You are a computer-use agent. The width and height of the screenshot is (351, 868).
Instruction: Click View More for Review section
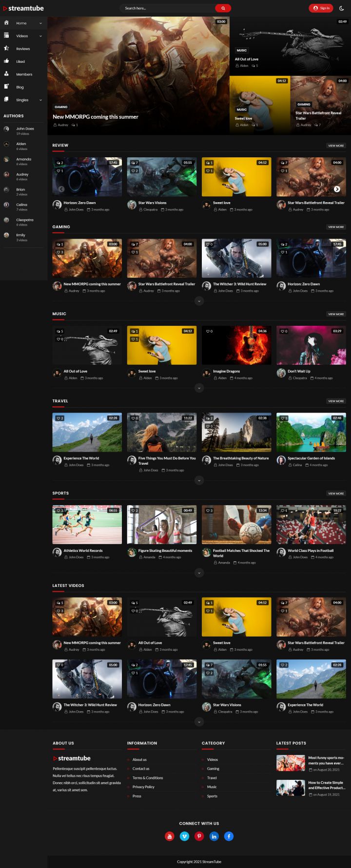click(336, 146)
